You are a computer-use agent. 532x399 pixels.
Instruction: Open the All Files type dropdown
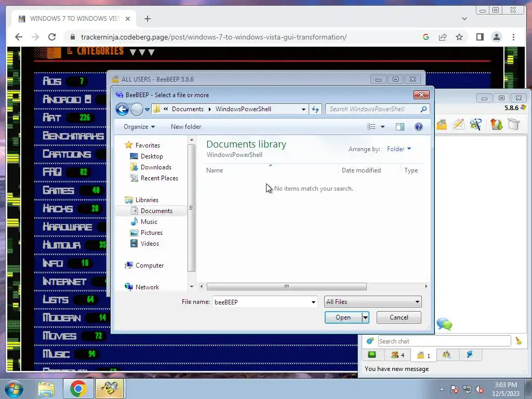click(373, 302)
